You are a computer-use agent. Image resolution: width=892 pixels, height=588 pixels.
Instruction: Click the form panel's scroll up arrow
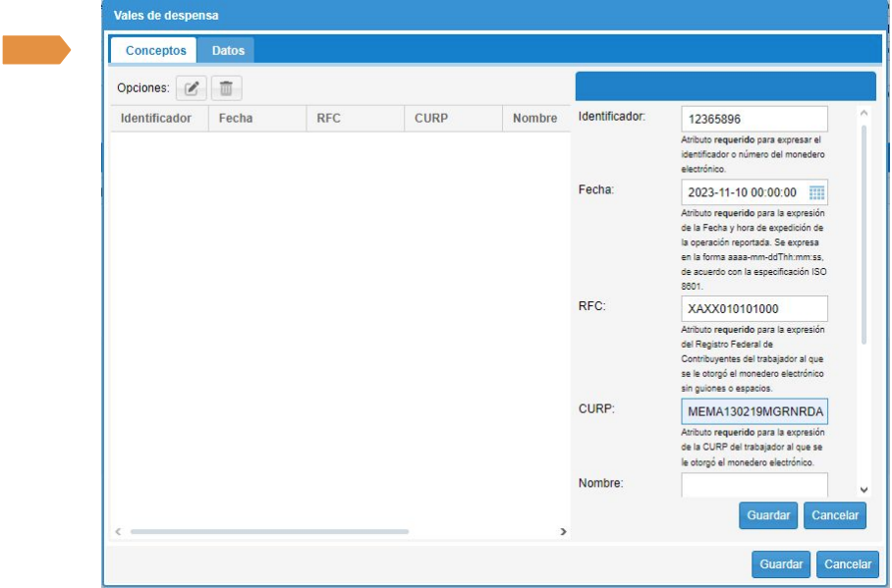click(x=864, y=113)
